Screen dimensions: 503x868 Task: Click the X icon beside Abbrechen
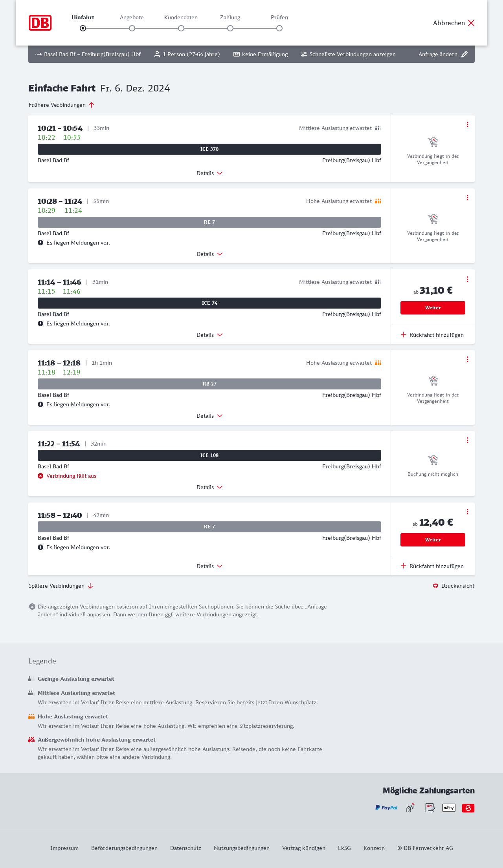pyautogui.click(x=471, y=23)
